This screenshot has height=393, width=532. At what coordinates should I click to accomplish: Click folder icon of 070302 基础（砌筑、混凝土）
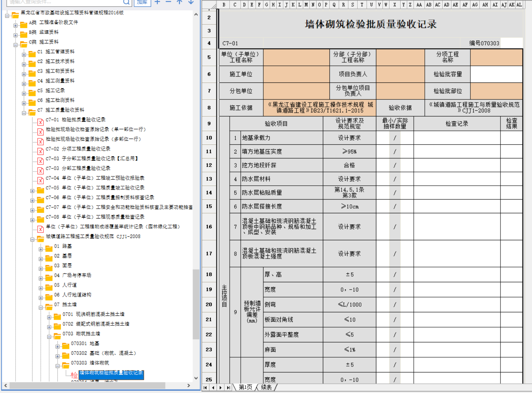pyautogui.click(x=66, y=356)
